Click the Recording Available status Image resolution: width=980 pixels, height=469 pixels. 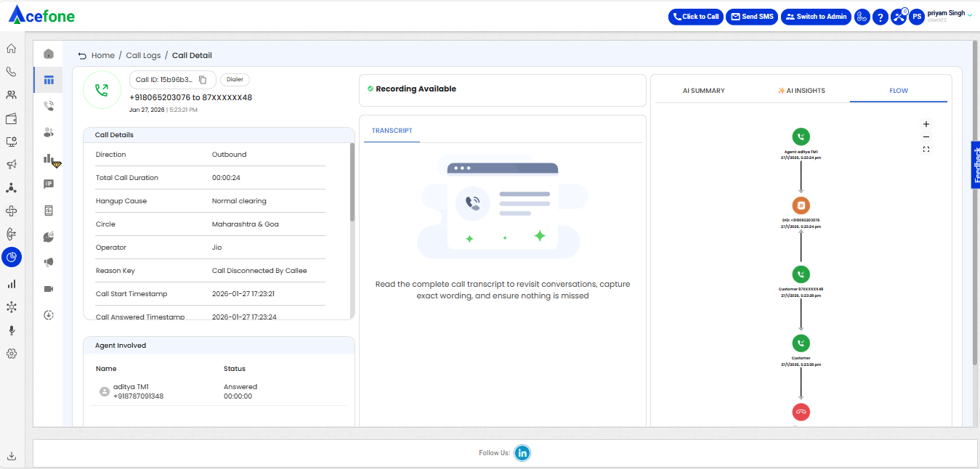coord(412,89)
